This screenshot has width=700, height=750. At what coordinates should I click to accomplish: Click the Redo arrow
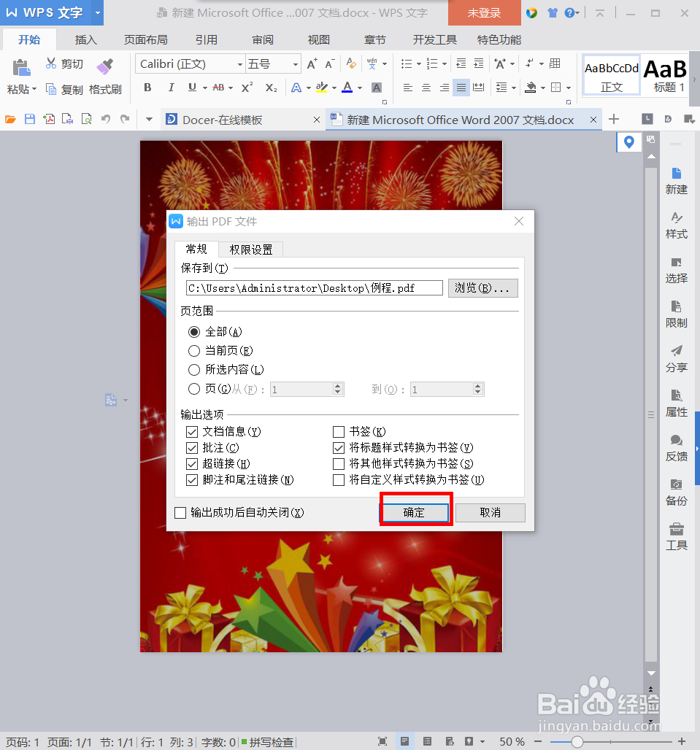(x=125, y=119)
